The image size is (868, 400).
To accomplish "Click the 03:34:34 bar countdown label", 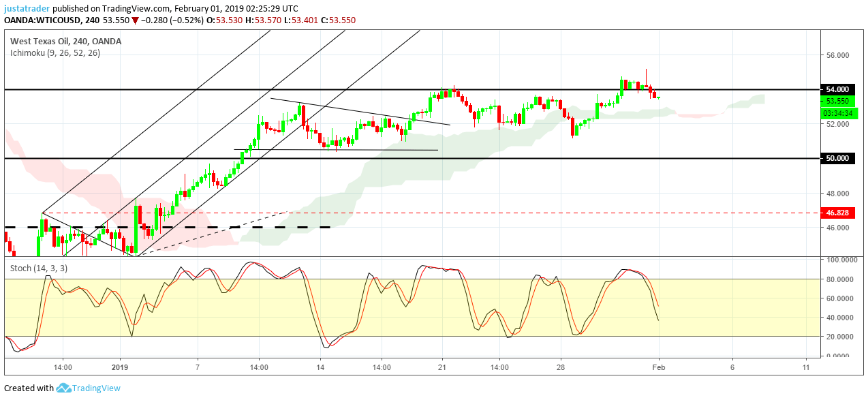I will (x=839, y=112).
